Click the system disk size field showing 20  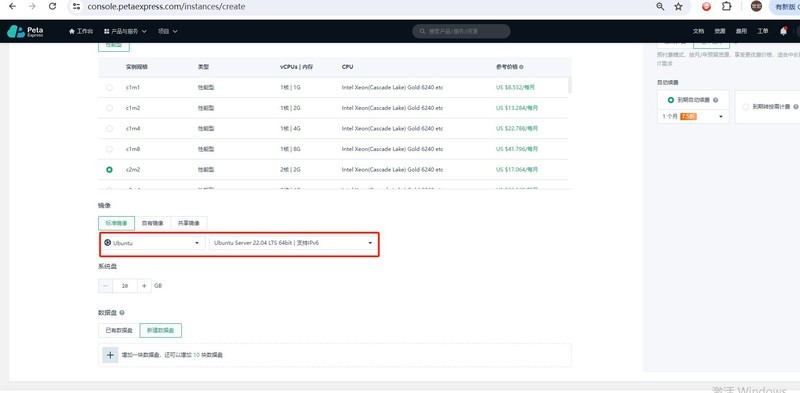[x=125, y=286]
